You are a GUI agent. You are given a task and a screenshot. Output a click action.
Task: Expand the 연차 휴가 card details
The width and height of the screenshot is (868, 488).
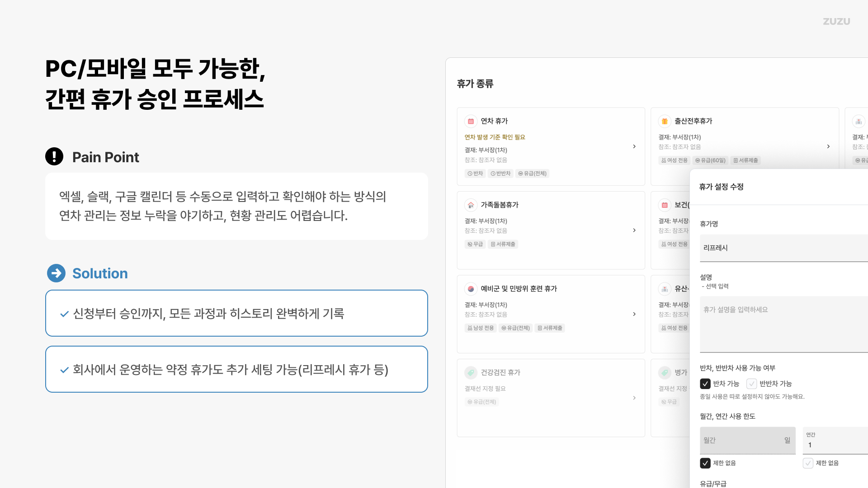(x=634, y=146)
